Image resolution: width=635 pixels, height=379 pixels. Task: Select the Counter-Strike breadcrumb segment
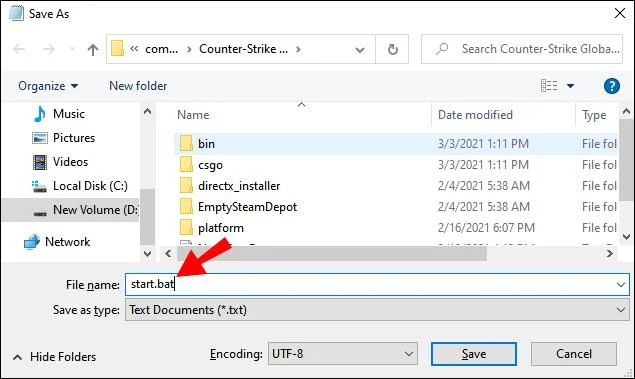pyautogui.click(x=243, y=49)
